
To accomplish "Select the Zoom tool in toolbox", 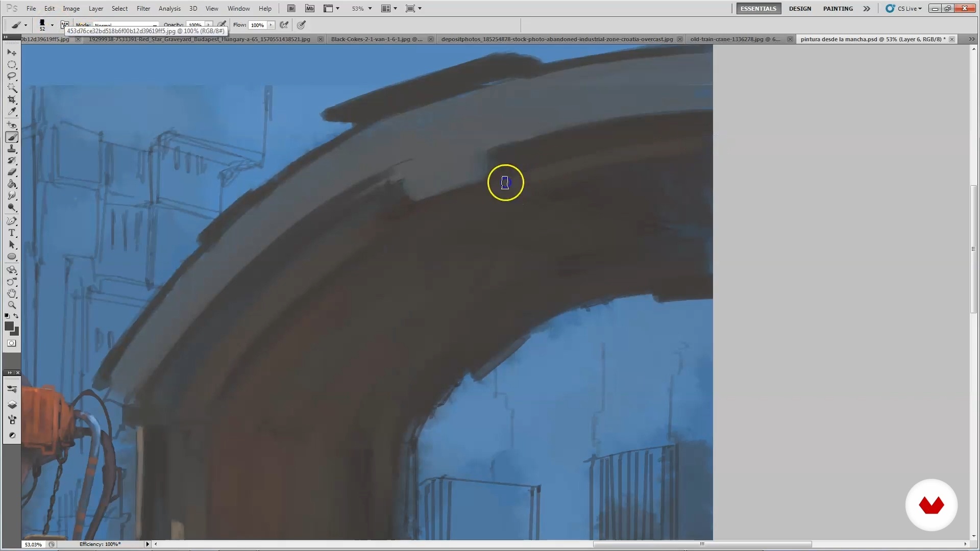I will [12, 305].
